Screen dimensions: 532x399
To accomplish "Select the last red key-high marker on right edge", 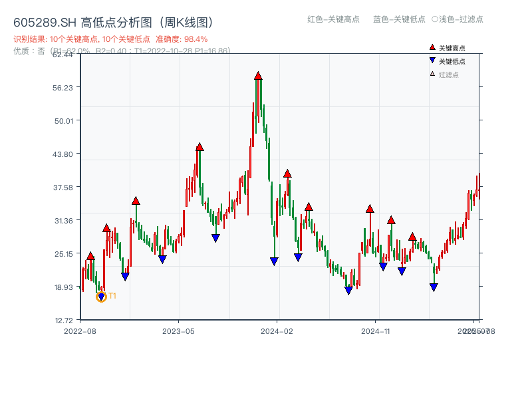I will click(412, 235).
